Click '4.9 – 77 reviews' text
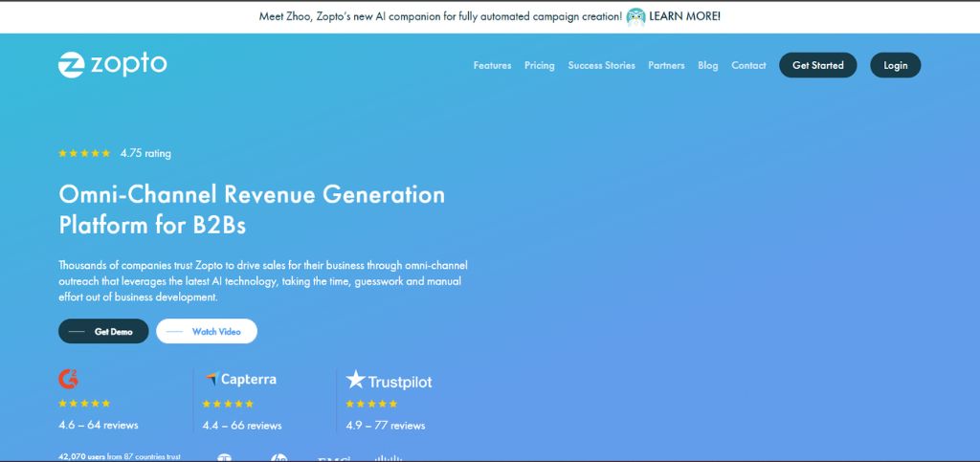This screenshot has height=462, width=980. pos(386,425)
